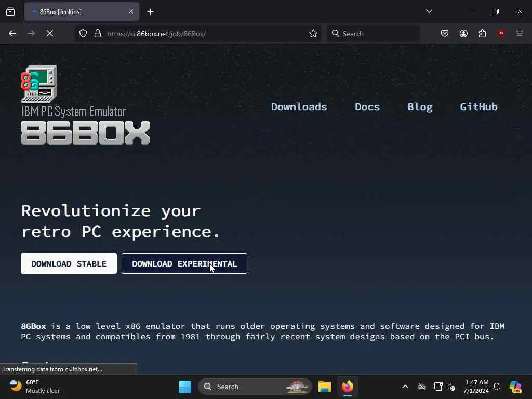
Task: View site security padlock information
Action: point(98,34)
